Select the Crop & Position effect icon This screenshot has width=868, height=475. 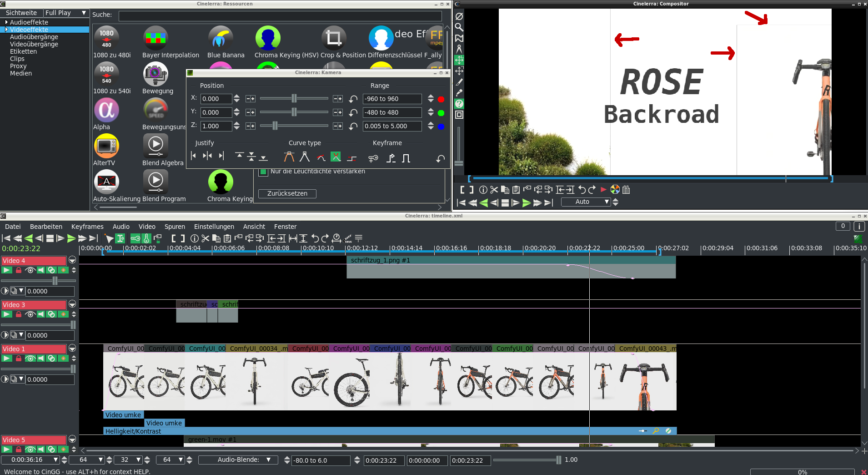(334, 38)
